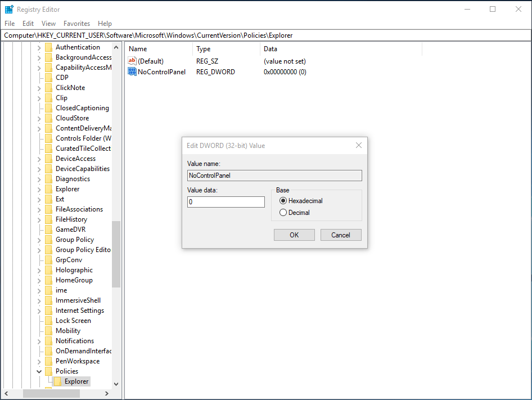Click the Notifications folder icon
Image resolution: width=532 pixels, height=400 pixels.
pyautogui.click(x=49, y=341)
